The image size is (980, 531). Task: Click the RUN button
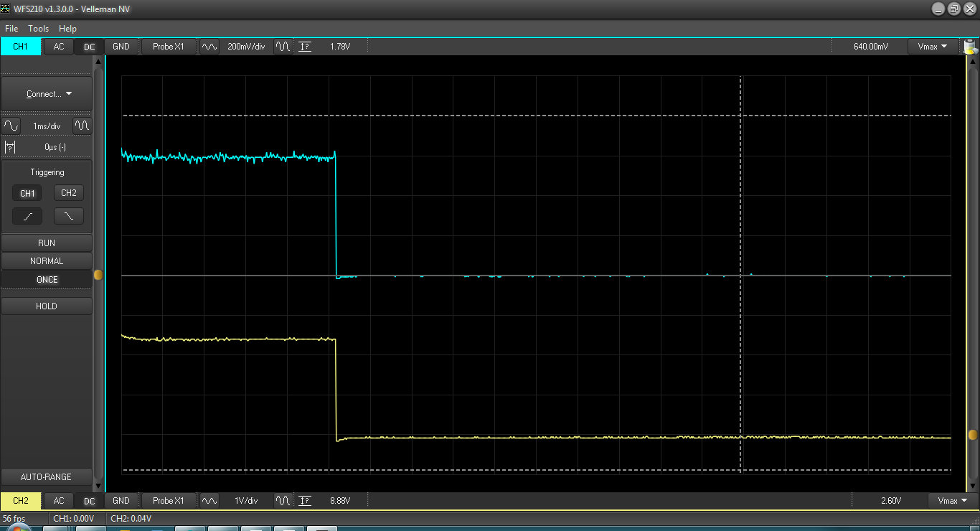47,243
